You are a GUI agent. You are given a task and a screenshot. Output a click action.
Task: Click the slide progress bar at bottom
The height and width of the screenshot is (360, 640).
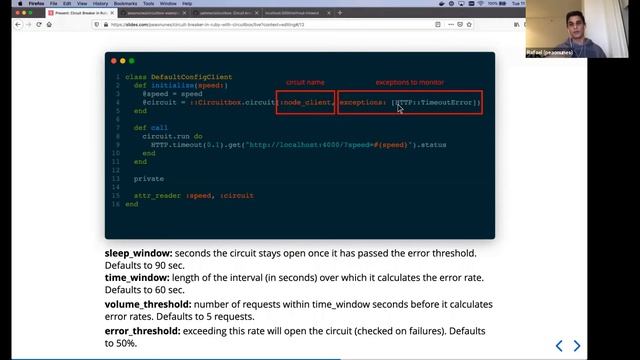299,359
